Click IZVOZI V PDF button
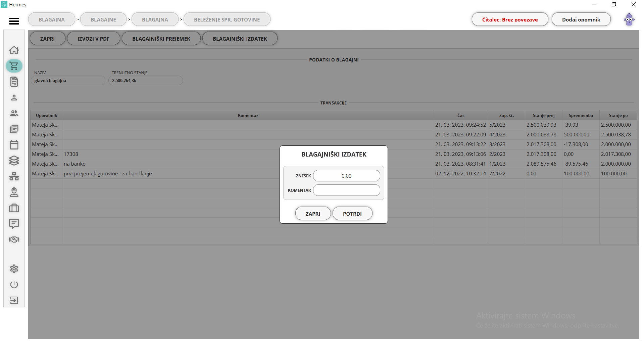The height and width of the screenshot is (345, 644). point(94,39)
